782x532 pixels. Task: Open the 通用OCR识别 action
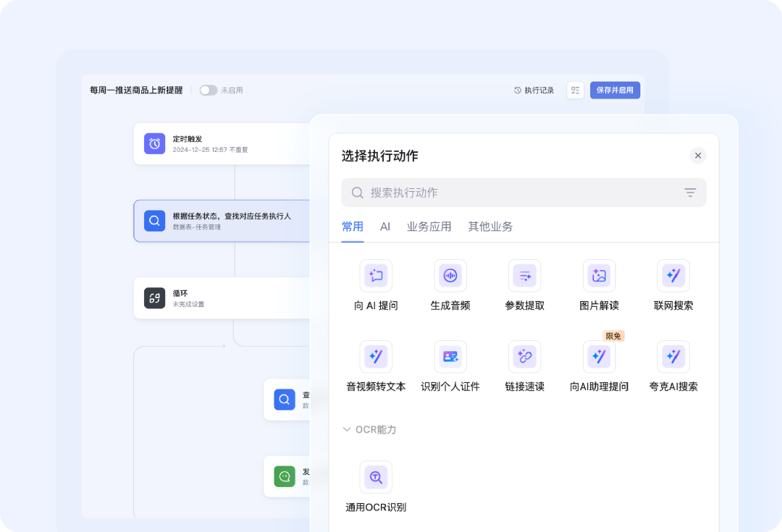(x=376, y=477)
